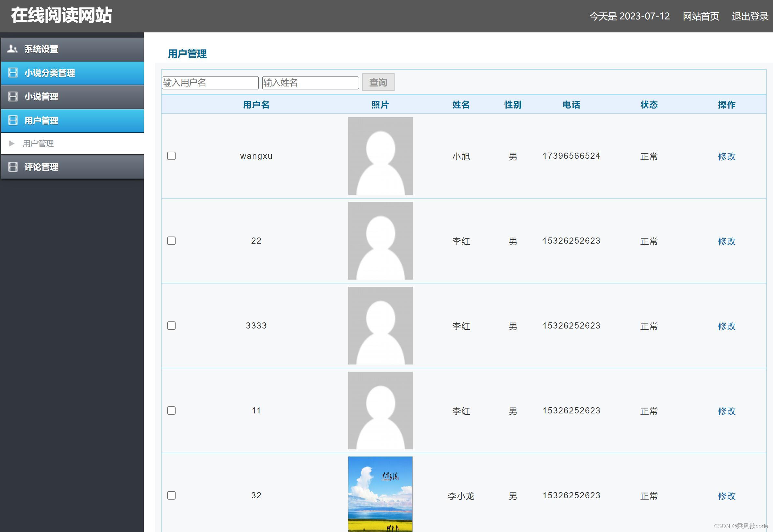Click 退出登录 to log out
Viewport: 773px width, 532px height.
click(x=750, y=16)
